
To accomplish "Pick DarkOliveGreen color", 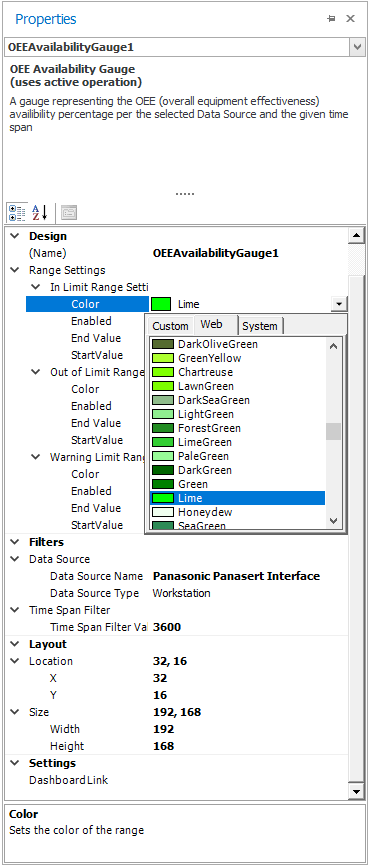I will pyautogui.click(x=238, y=344).
